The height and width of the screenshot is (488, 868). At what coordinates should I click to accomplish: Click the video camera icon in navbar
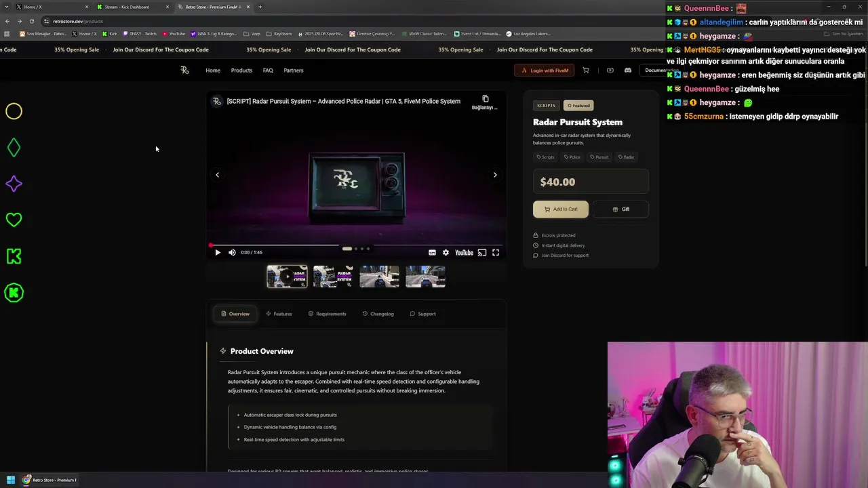click(610, 70)
